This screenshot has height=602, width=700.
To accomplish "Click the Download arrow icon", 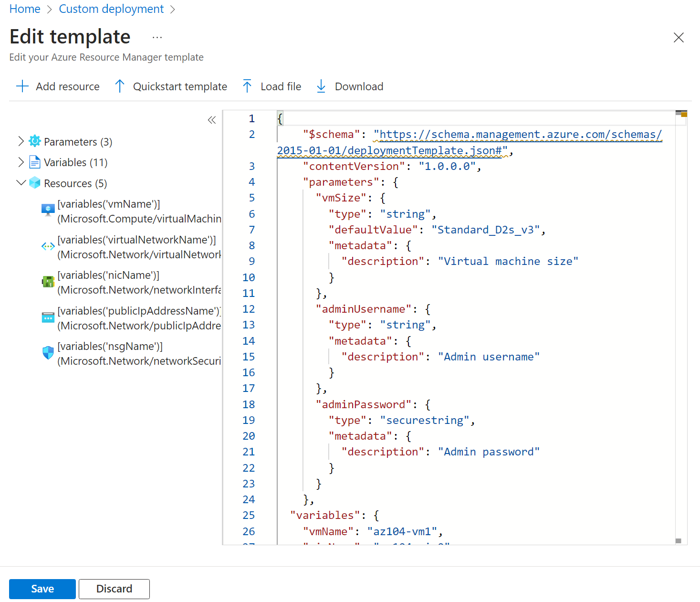I will point(321,86).
